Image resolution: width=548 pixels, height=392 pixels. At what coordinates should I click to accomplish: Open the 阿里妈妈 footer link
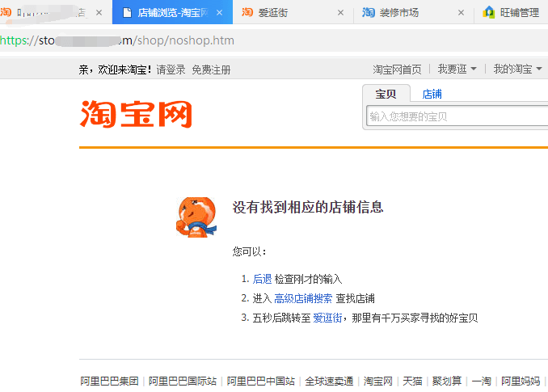[521, 381]
